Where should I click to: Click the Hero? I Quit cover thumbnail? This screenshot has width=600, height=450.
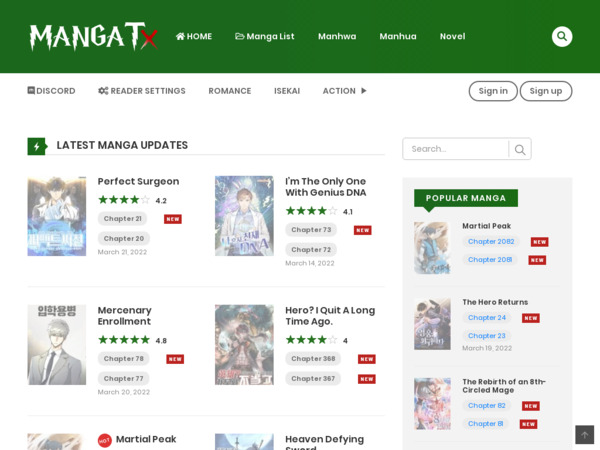[x=244, y=345]
